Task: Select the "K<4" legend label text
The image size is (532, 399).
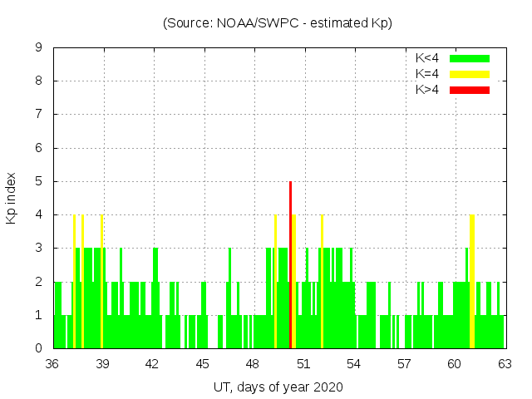Action: click(427, 58)
